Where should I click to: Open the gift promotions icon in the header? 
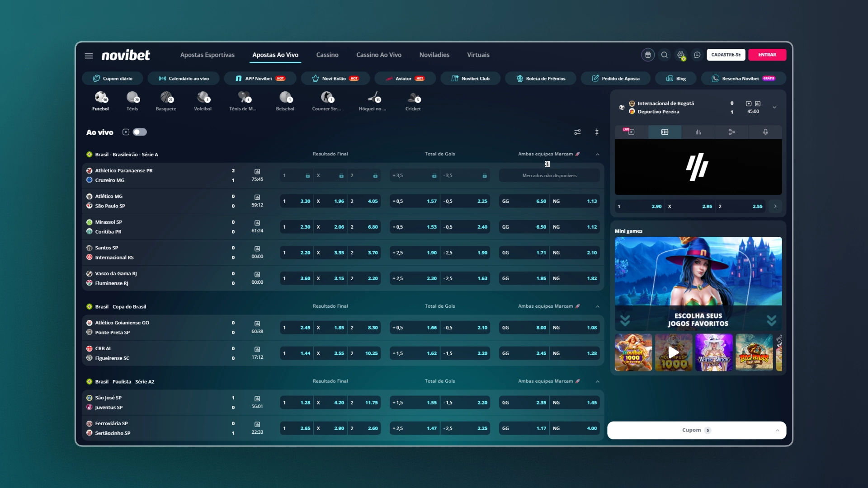(648, 55)
